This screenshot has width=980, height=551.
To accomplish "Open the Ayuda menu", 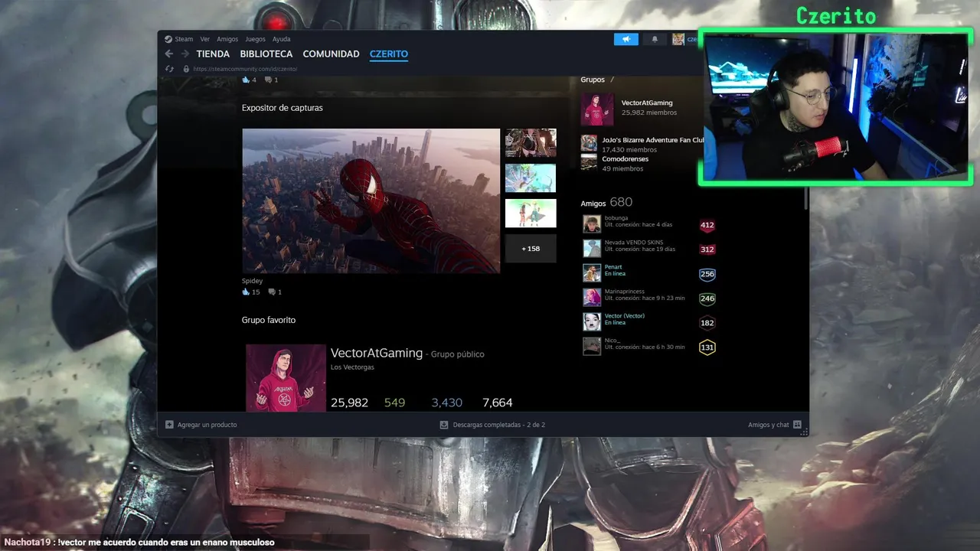I will point(281,39).
